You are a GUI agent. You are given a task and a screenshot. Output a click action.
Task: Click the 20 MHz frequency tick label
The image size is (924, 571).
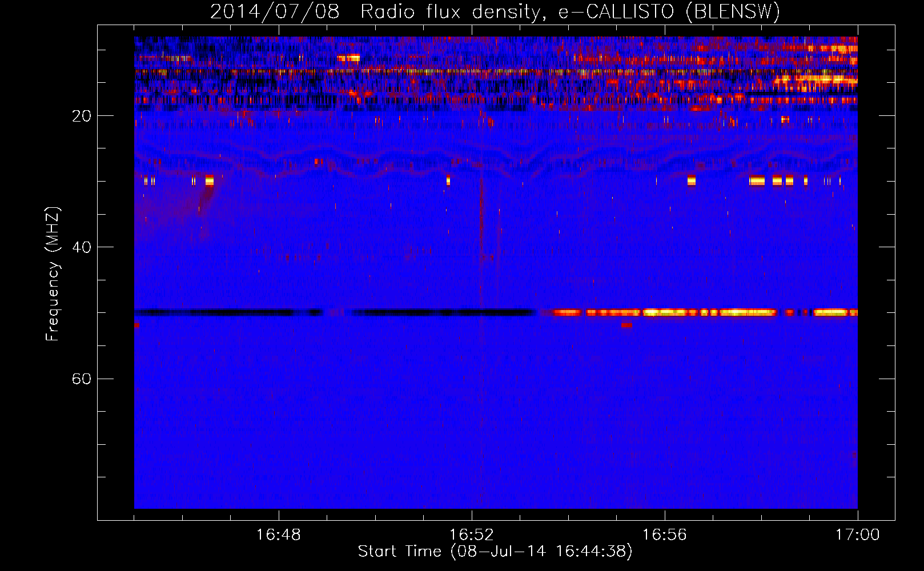tap(82, 116)
